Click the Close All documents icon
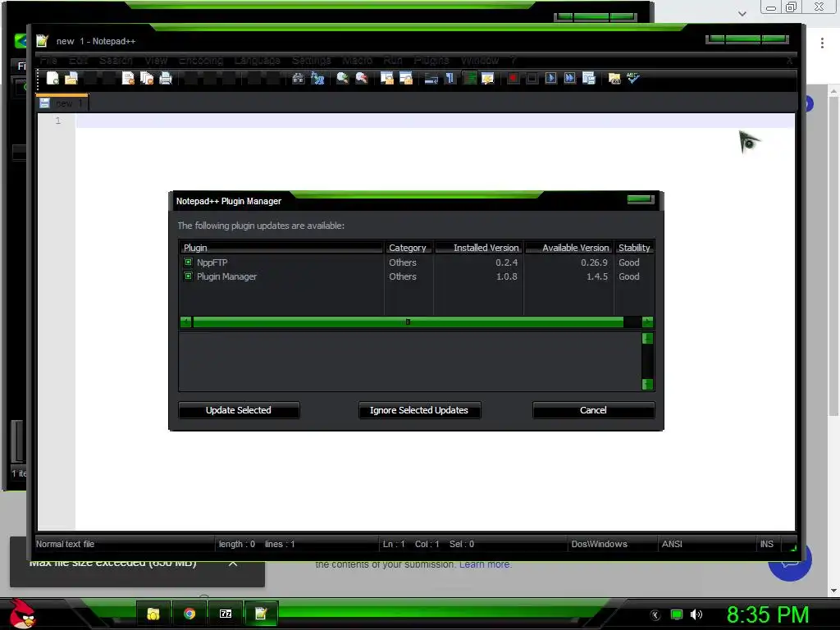The image size is (840, 630). 147,78
